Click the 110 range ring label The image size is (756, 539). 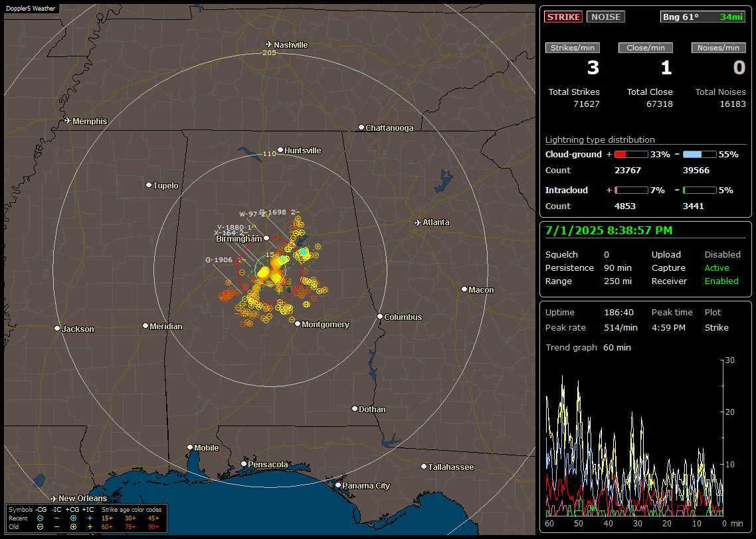click(269, 153)
